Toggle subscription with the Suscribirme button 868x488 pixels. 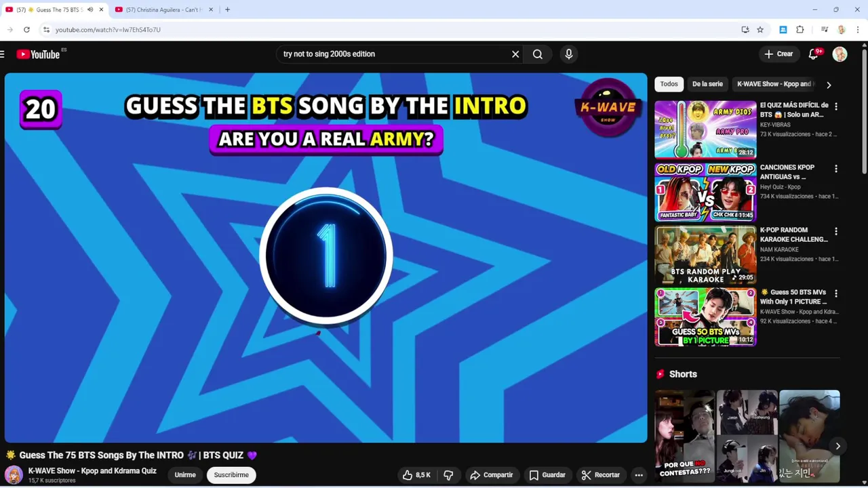point(231,475)
